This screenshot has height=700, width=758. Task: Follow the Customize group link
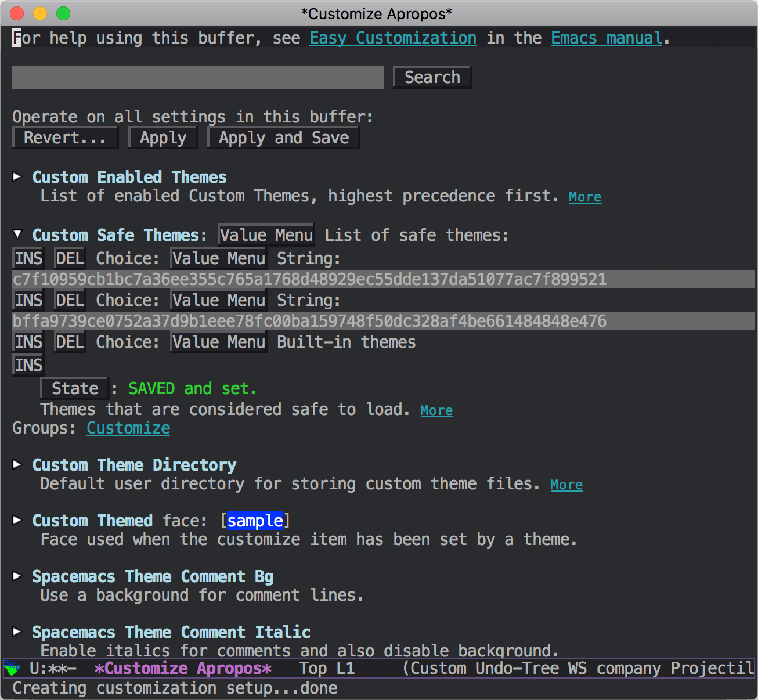coord(128,428)
